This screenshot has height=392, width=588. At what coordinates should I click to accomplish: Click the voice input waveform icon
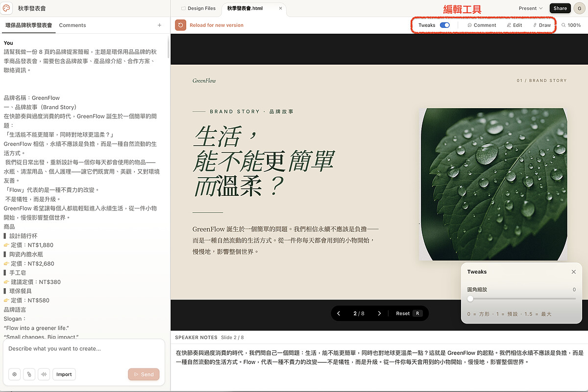click(x=44, y=374)
